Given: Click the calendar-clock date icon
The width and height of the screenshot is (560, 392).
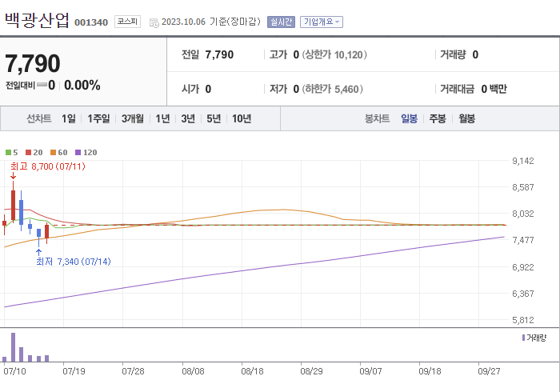Looking at the screenshot, I should click(x=154, y=23).
